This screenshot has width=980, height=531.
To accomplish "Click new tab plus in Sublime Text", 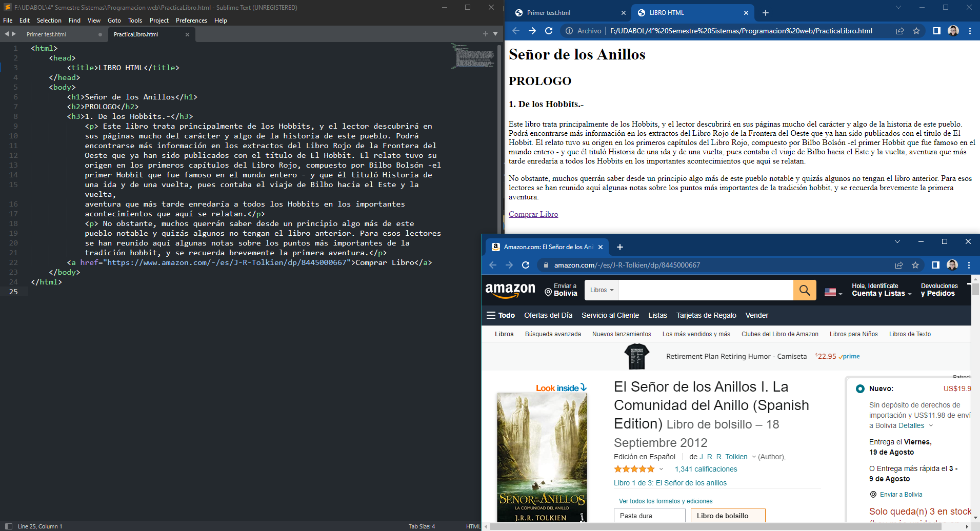I will (485, 34).
